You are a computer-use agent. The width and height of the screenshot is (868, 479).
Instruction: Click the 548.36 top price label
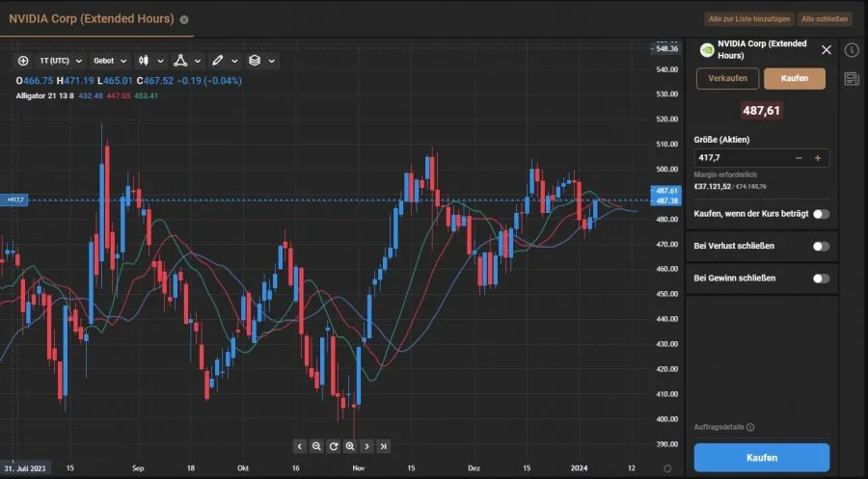coord(666,49)
